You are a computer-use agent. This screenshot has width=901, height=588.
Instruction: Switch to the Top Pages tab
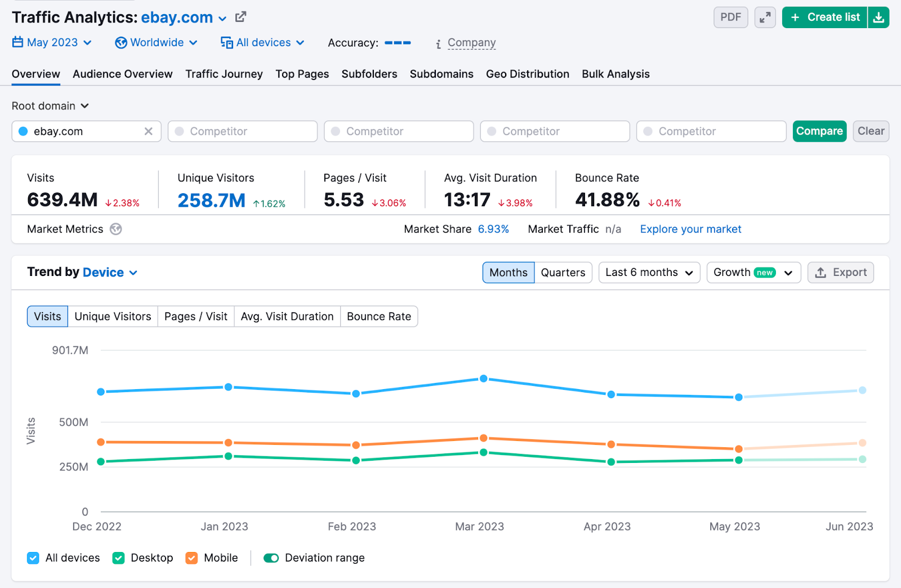[x=302, y=74]
